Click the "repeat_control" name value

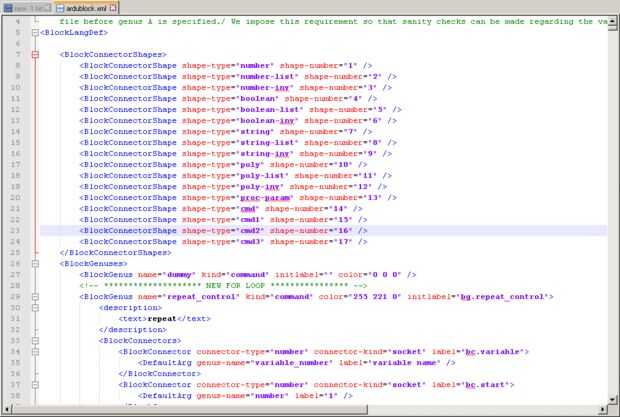201,297
